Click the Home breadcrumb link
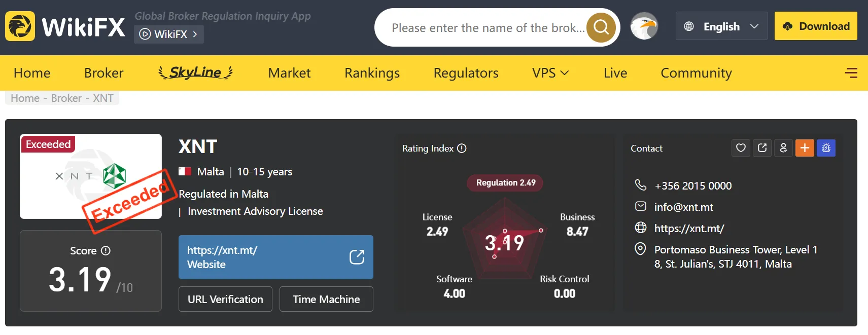The width and height of the screenshot is (868, 335). pyautogui.click(x=25, y=98)
